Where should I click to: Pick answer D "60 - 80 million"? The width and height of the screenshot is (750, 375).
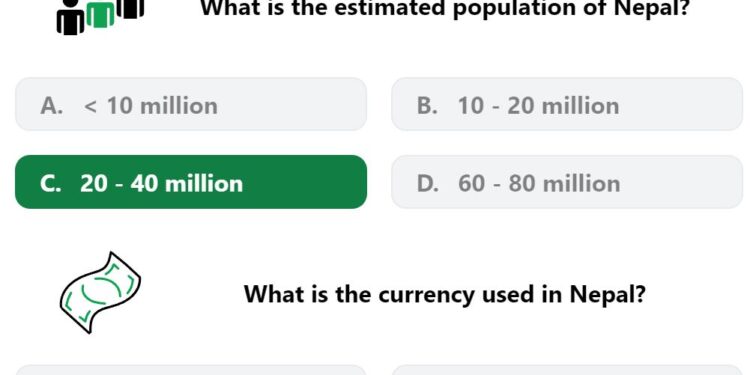click(x=567, y=182)
